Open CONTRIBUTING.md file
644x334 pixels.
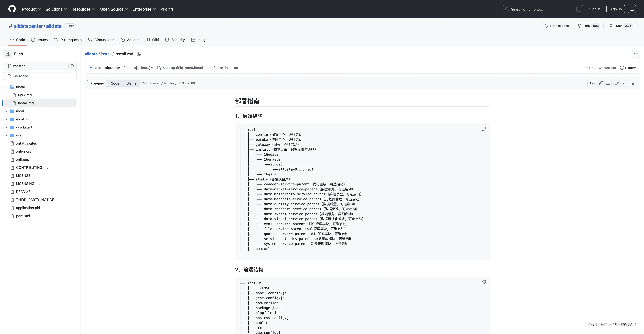(x=32, y=168)
